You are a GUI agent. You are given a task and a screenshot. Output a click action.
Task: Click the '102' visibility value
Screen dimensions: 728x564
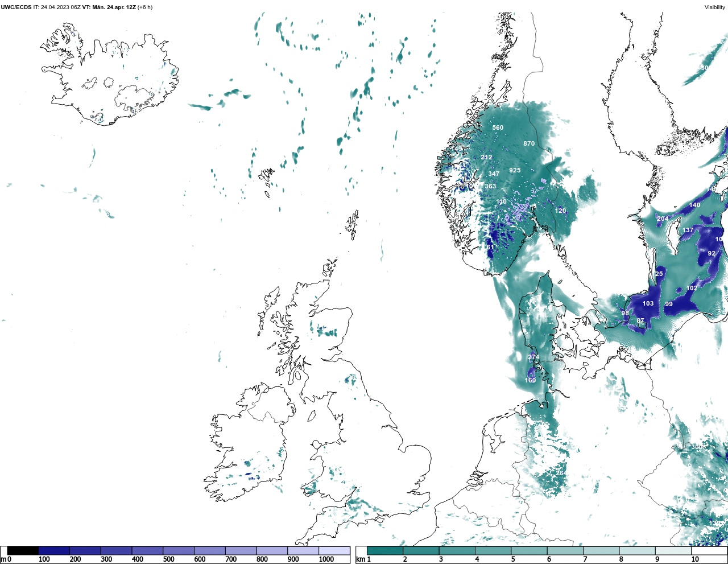(x=692, y=288)
